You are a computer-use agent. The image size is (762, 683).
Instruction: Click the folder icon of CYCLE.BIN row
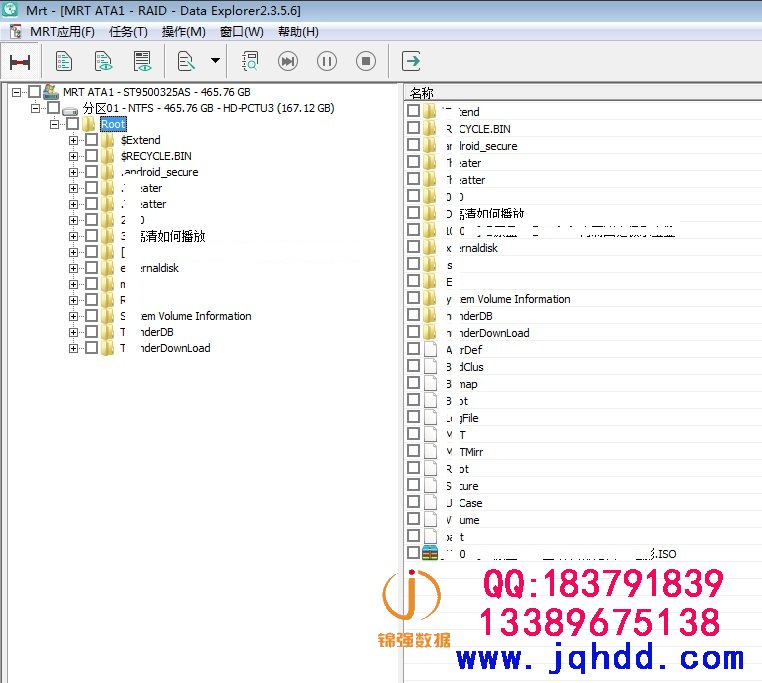[x=430, y=128]
